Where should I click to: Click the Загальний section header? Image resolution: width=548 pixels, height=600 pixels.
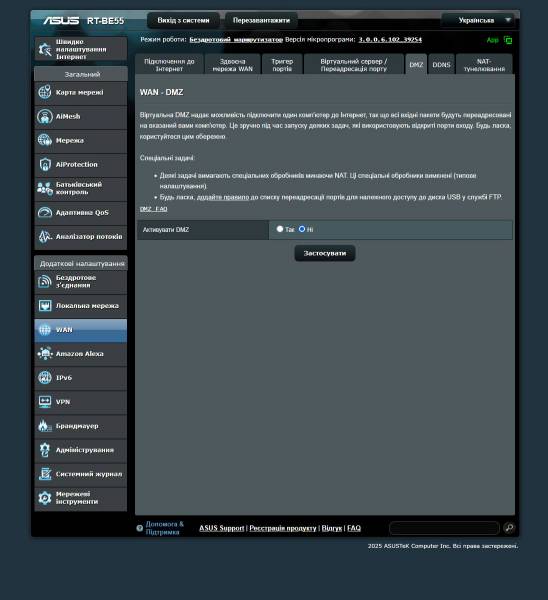click(81, 74)
